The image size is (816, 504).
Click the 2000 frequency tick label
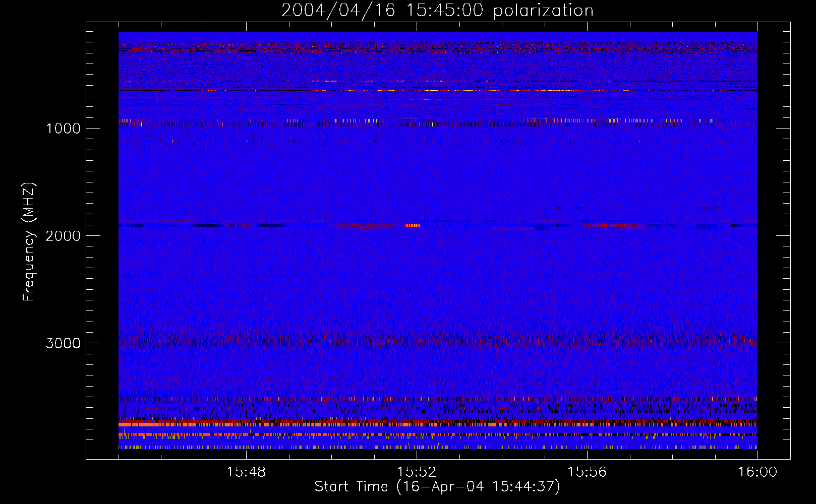pos(63,236)
